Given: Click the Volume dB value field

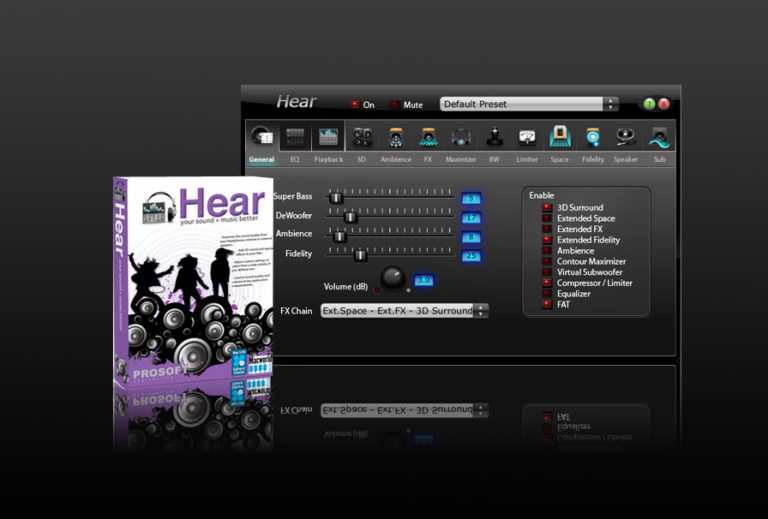Looking at the screenshot, I should point(424,280).
